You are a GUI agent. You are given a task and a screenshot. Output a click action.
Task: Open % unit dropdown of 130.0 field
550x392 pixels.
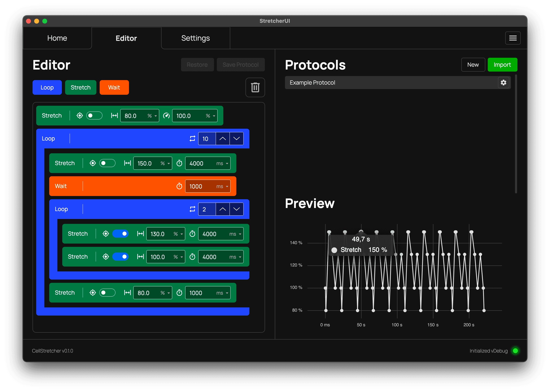178,234
